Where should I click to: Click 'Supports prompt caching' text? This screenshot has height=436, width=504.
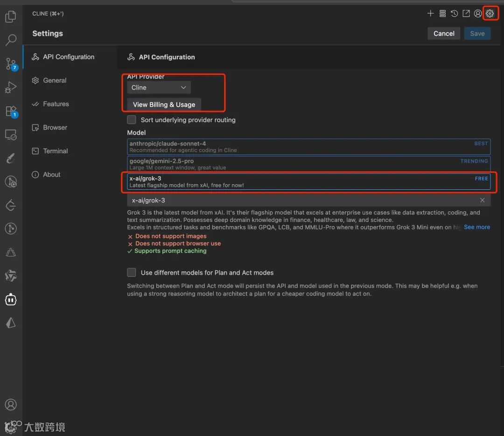(x=170, y=251)
